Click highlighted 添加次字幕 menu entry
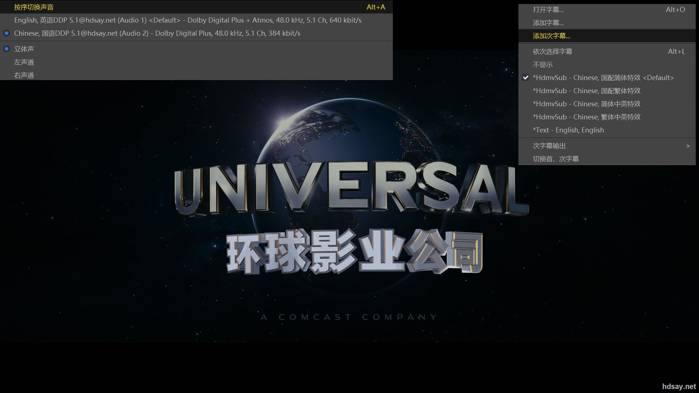 point(607,36)
